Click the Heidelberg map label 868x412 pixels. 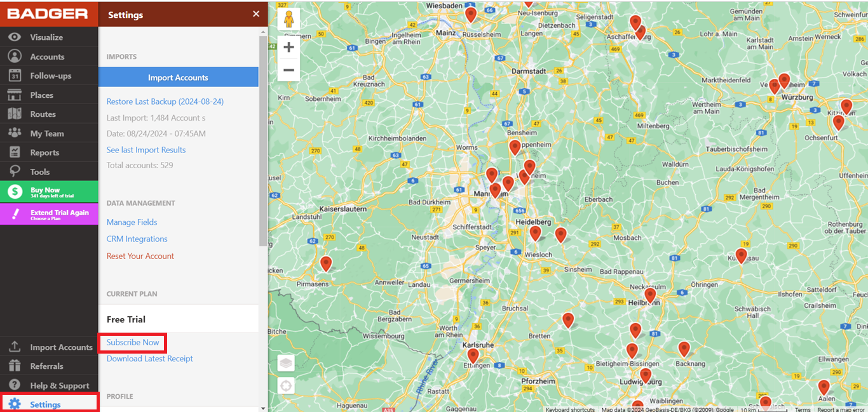[x=532, y=222]
